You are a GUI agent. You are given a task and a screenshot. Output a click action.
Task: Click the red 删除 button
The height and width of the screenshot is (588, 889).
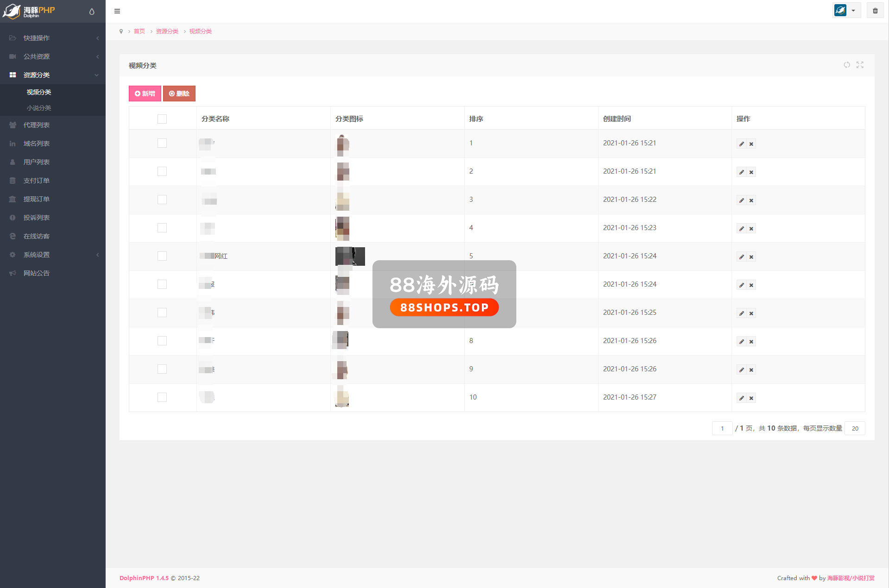[179, 94]
